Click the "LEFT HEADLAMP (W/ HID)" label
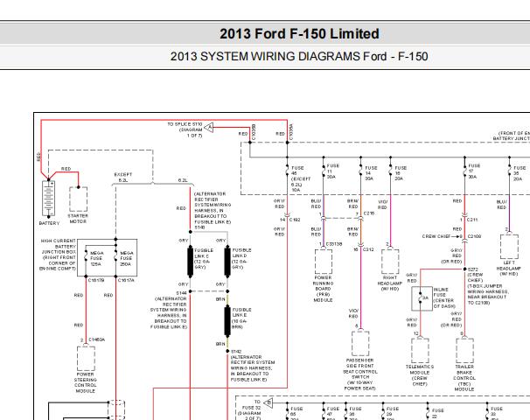The image size is (530, 420). 509,269
